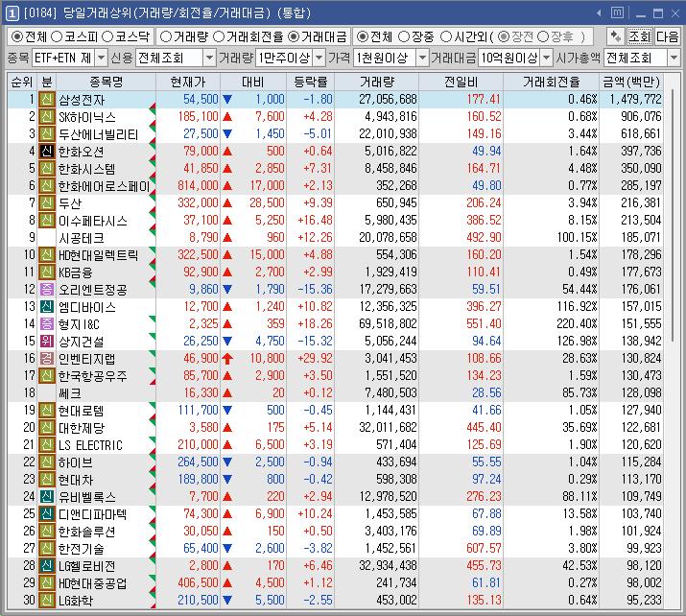Select the 코스피 radio button
Image resolution: width=686 pixels, height=616 pixels.
[x=57, y=36]
